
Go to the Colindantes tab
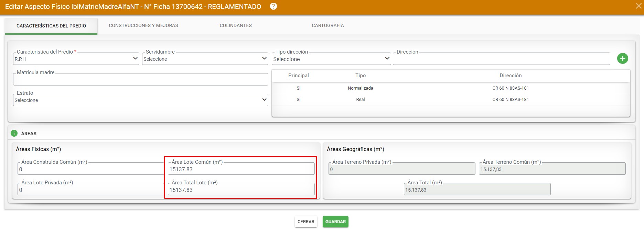pyautogui.click(x=236, y=25)
